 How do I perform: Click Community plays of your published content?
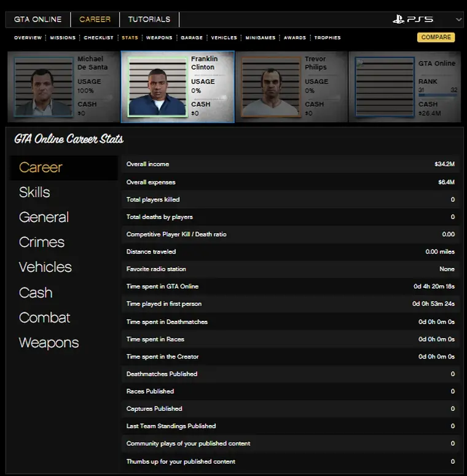(x=188, y=443)
